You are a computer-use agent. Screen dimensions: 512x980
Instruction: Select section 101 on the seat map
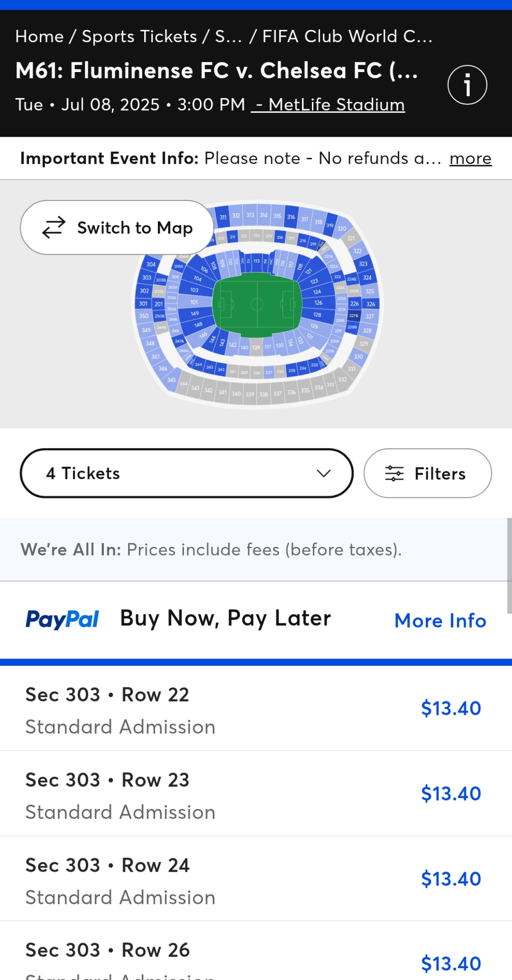pos(194,302)
